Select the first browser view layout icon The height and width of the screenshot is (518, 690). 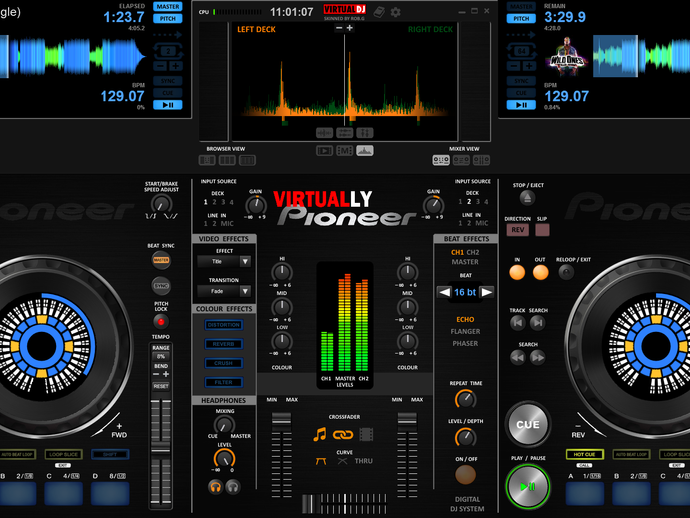tap(207, 160)
